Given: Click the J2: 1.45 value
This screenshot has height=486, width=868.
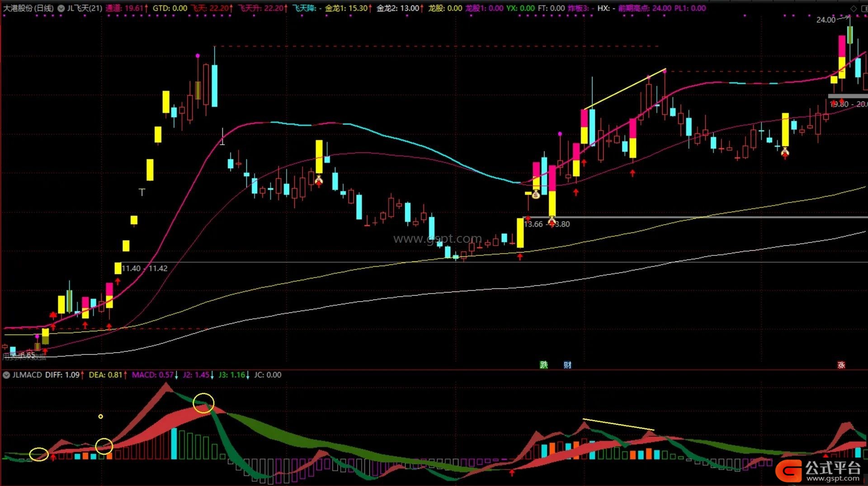Looking at the screenshot, I should click(x=198, y=375).
